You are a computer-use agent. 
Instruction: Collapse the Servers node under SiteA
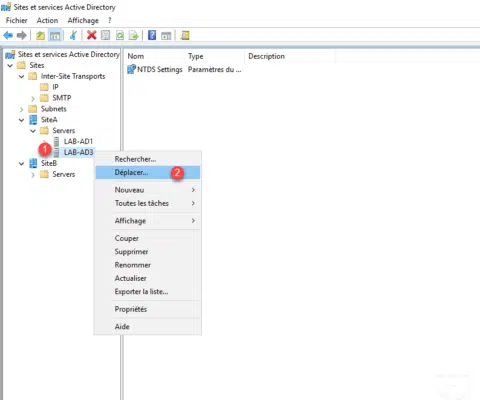click(x=33, y=131)
